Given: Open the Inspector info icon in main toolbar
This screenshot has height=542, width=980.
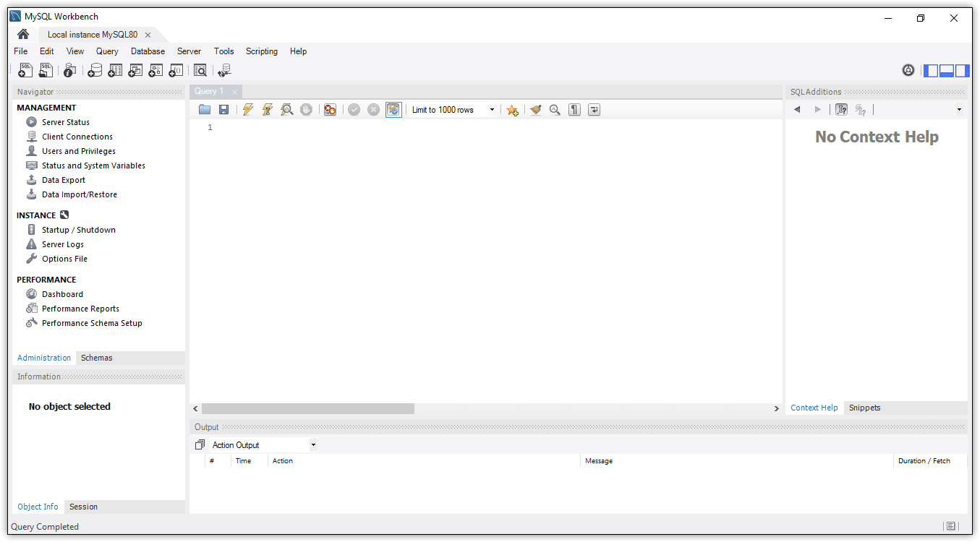Looking at the screenshot, I should coord(69,71).
